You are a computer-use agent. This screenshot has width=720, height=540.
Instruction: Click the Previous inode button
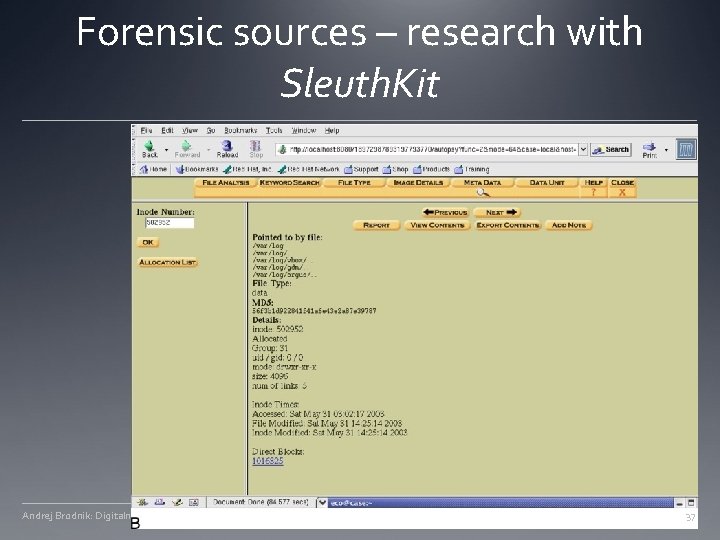click(x=445, y=212)
